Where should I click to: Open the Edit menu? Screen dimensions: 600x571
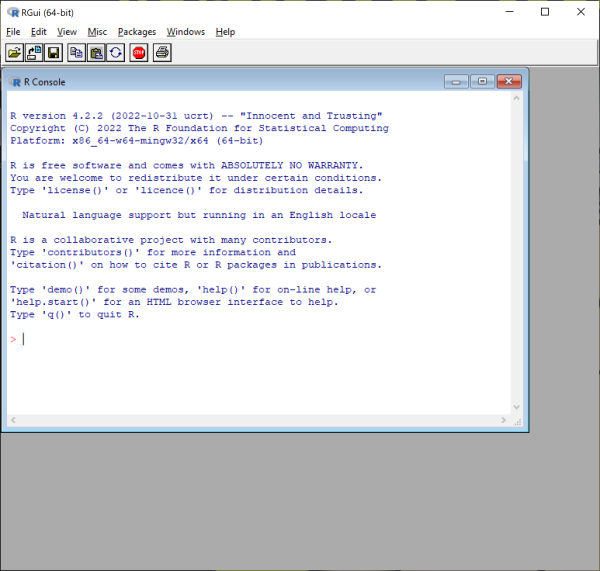(x=39, y=32)
